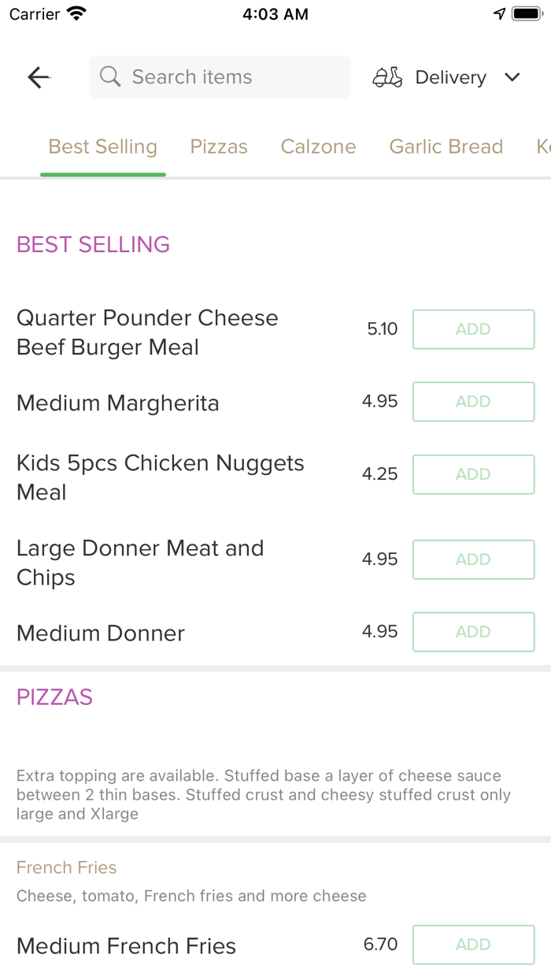
Task: Tap the French Fries section heading
Action: [66, 867]
